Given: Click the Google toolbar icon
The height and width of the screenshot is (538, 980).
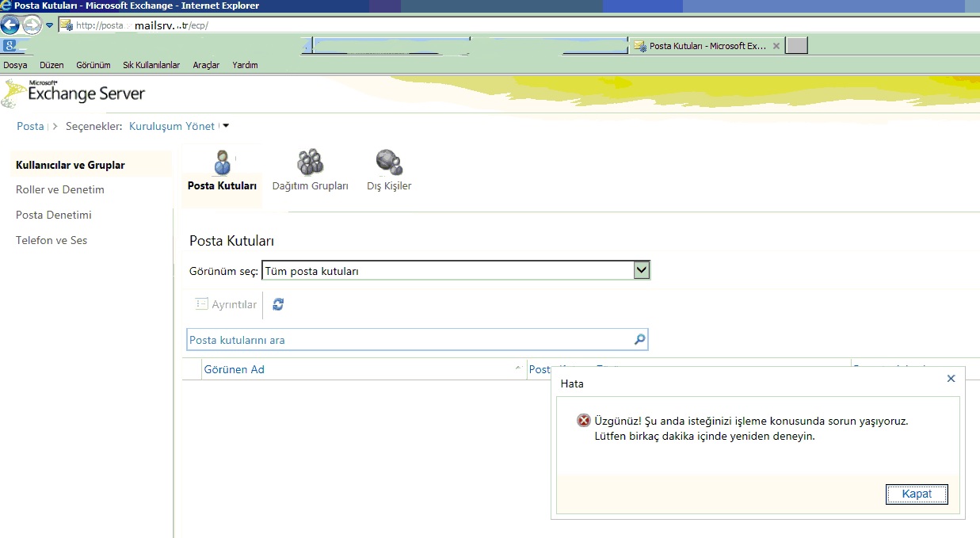Looking at the screenshot, I should (x=10, y=45).
